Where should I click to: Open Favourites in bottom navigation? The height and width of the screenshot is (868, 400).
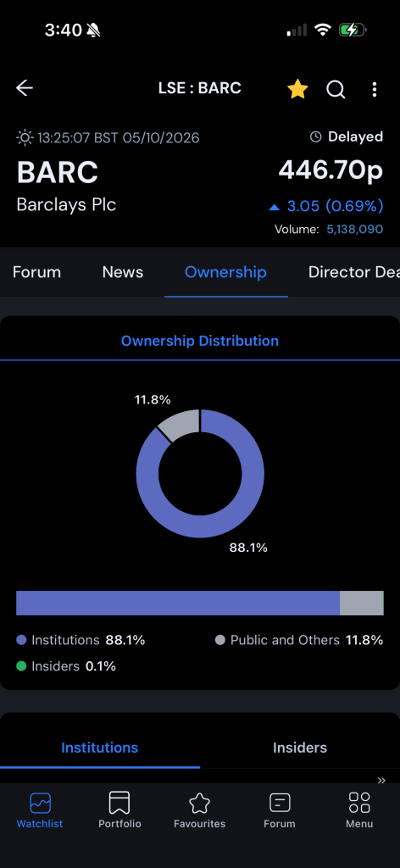(x=200, y=810)
